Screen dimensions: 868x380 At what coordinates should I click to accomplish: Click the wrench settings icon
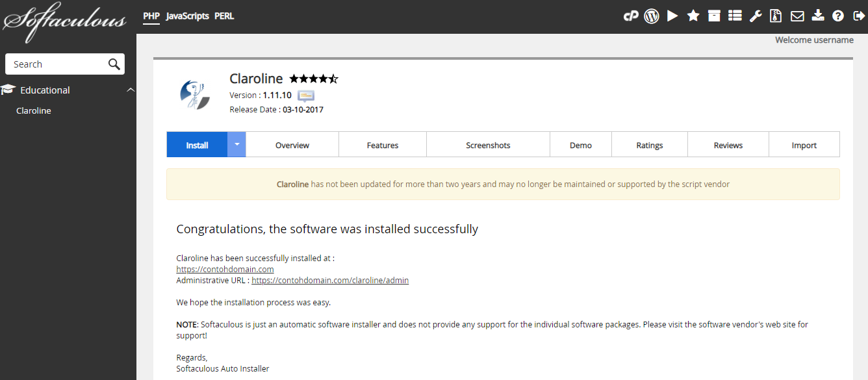point(756,16)
